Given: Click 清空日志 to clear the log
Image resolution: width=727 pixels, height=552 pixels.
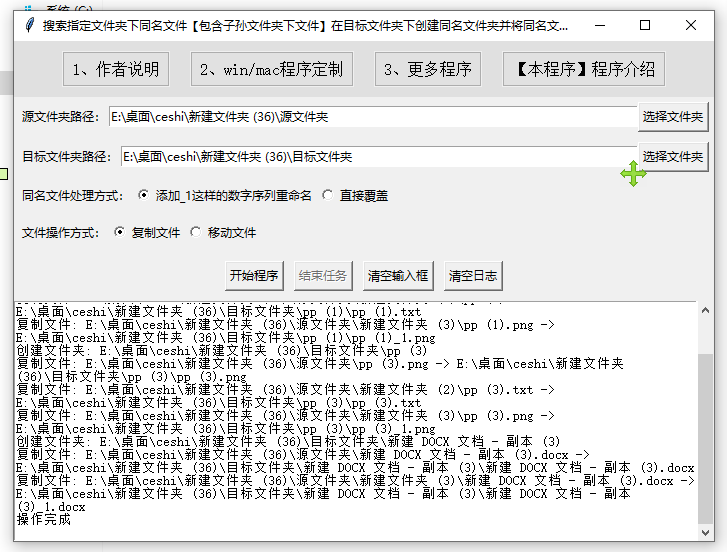Looking at the screenshot, I should click(473, 276).
